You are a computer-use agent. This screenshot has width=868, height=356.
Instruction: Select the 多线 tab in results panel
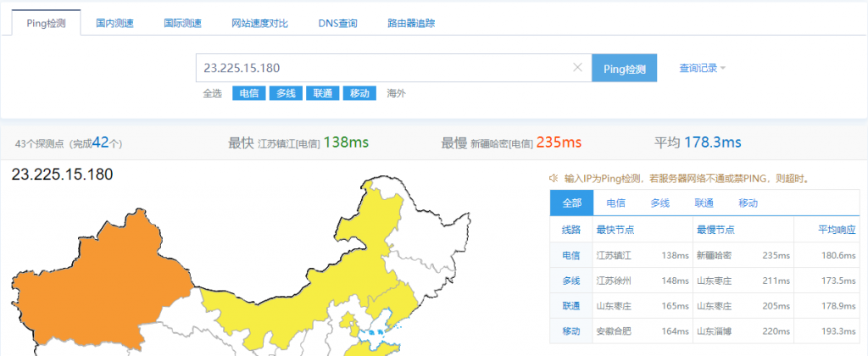point(659,203)
